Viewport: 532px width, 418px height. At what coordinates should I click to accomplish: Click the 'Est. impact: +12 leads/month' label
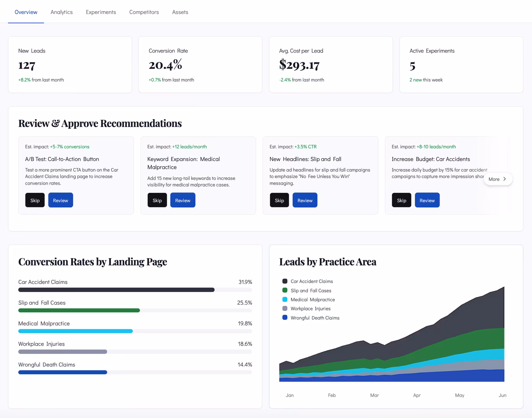(x=177, y=147)
